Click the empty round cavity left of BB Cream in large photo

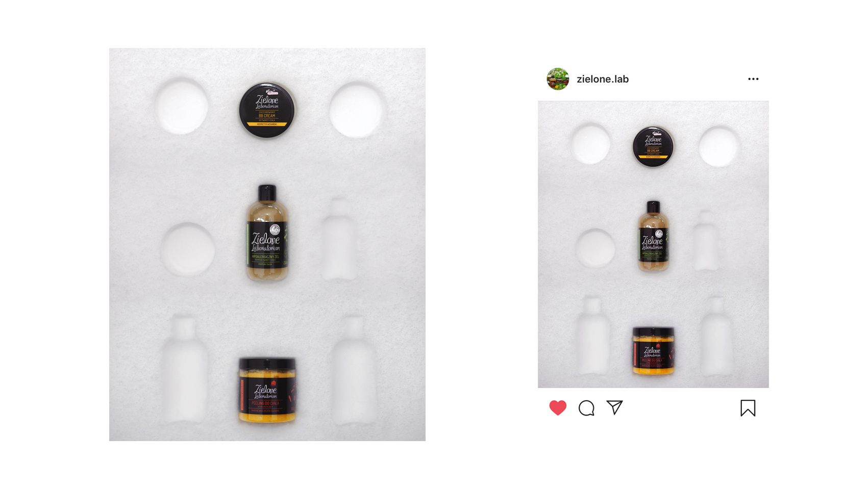[181, 106]
